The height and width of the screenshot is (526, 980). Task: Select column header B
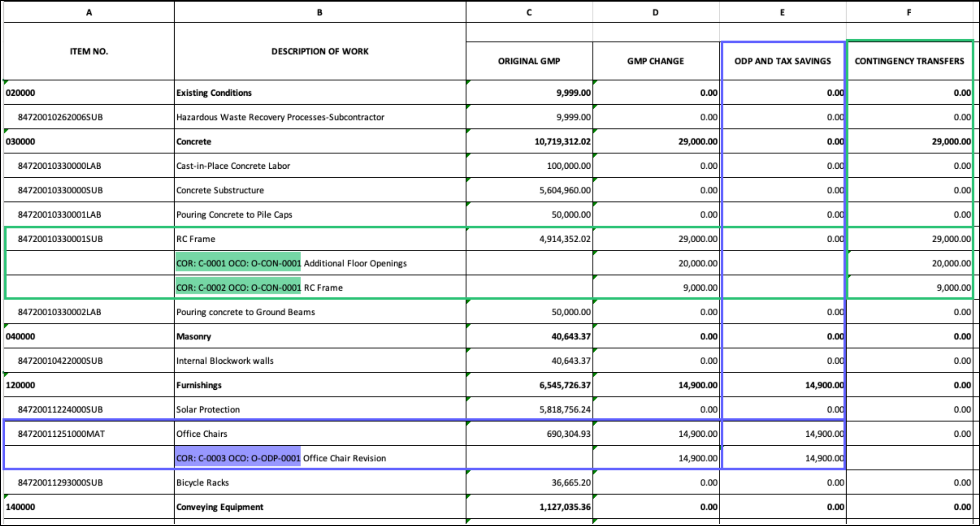coord(320,12)
